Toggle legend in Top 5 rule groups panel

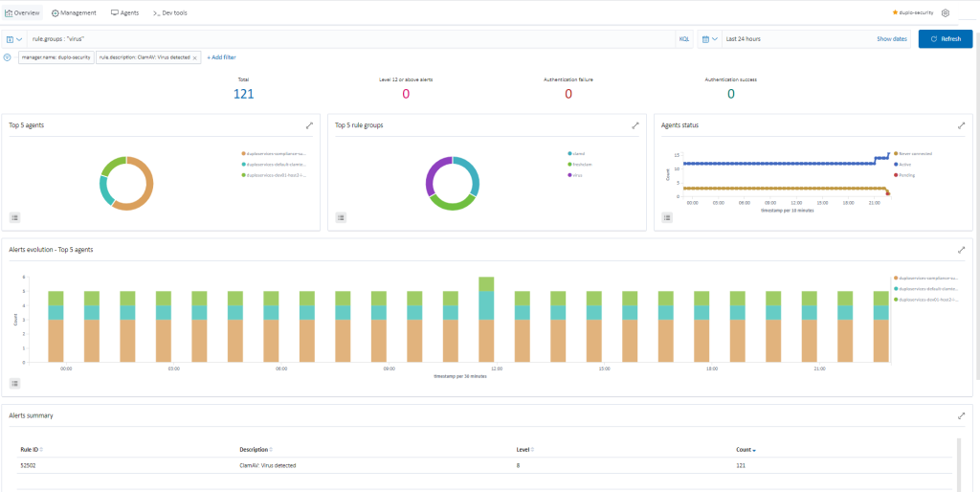[x=341, y=217]
